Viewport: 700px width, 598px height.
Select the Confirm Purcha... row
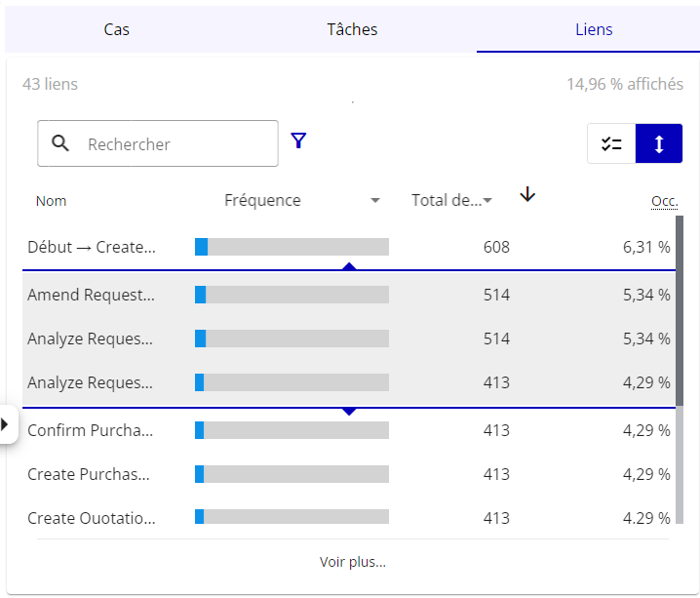[x=92, y=430]
